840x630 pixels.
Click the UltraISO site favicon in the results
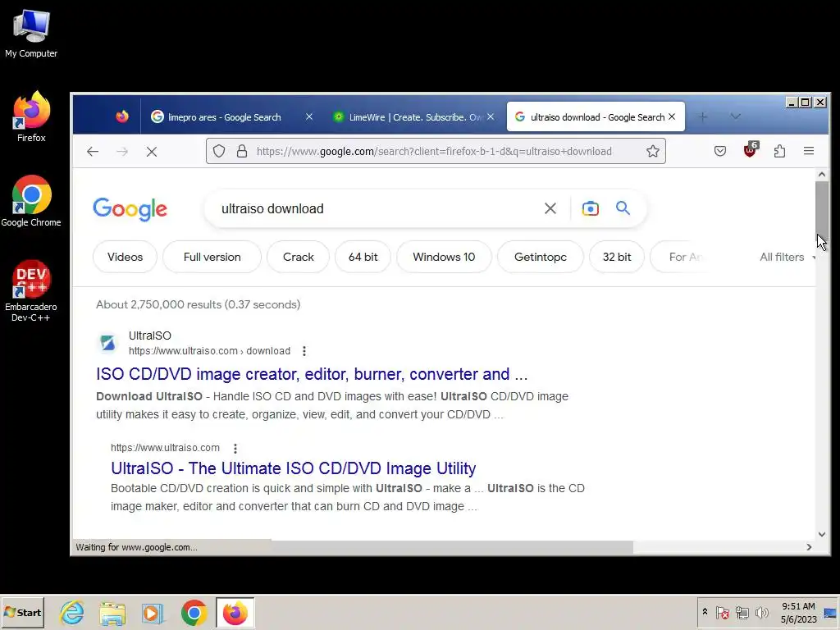tap(107, 343)
